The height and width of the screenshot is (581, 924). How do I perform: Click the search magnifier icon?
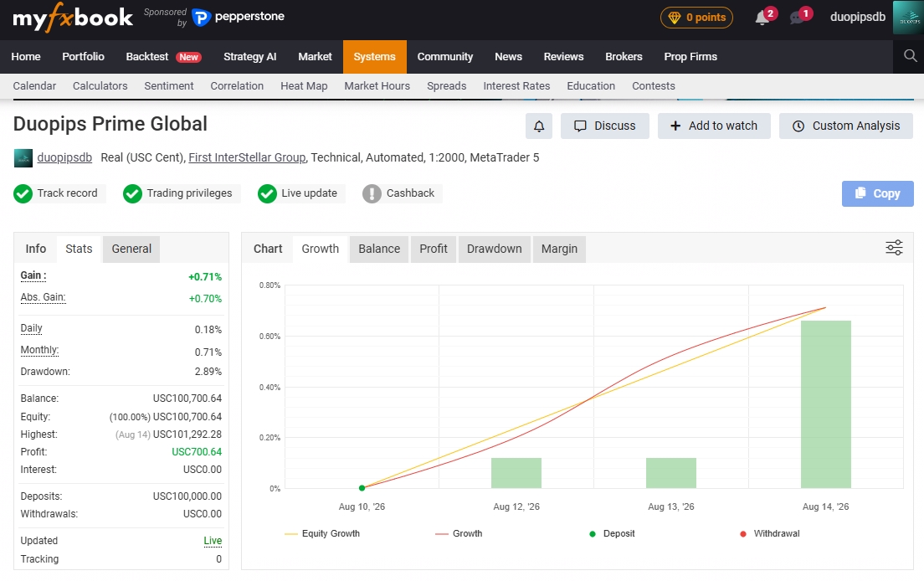[x=910, y=56]
